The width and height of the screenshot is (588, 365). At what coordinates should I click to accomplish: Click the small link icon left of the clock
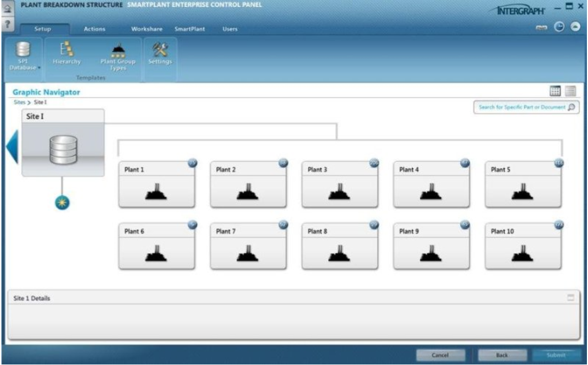pos(541,28)
